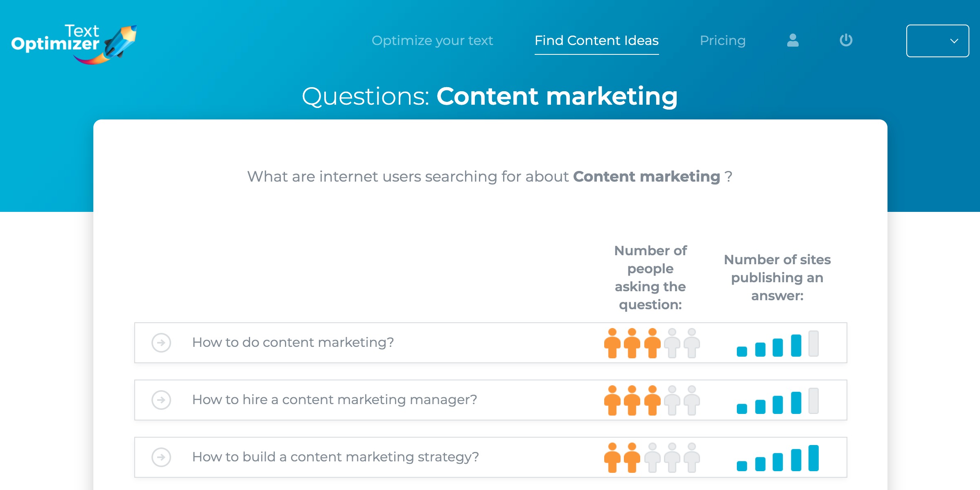The image size is (980, 490).
Task: Open the Pricing page
Action: [x=723, y=40]
